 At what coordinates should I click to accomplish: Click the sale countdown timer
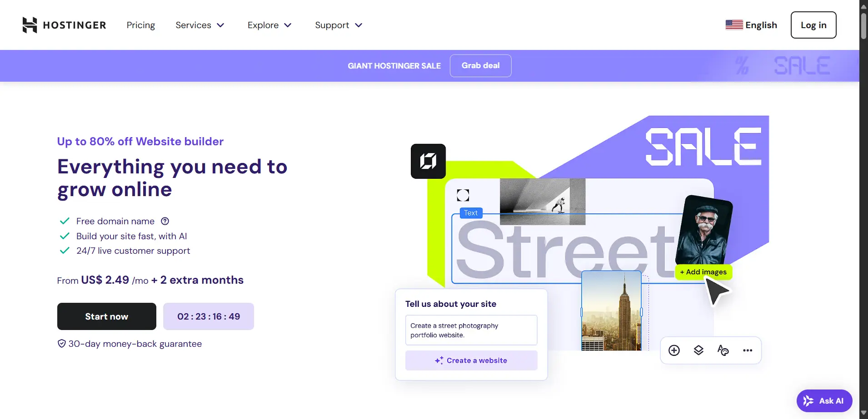(x=209, y=316)
